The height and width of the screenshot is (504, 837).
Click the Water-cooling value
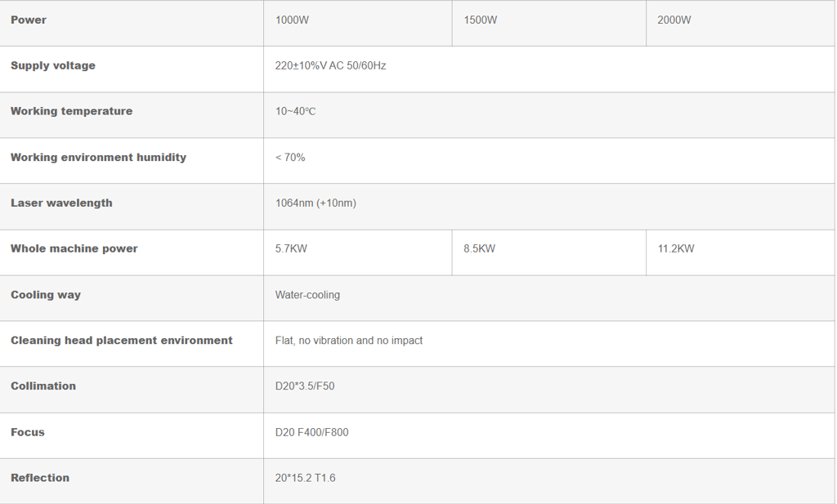click(x=307, y=295)
